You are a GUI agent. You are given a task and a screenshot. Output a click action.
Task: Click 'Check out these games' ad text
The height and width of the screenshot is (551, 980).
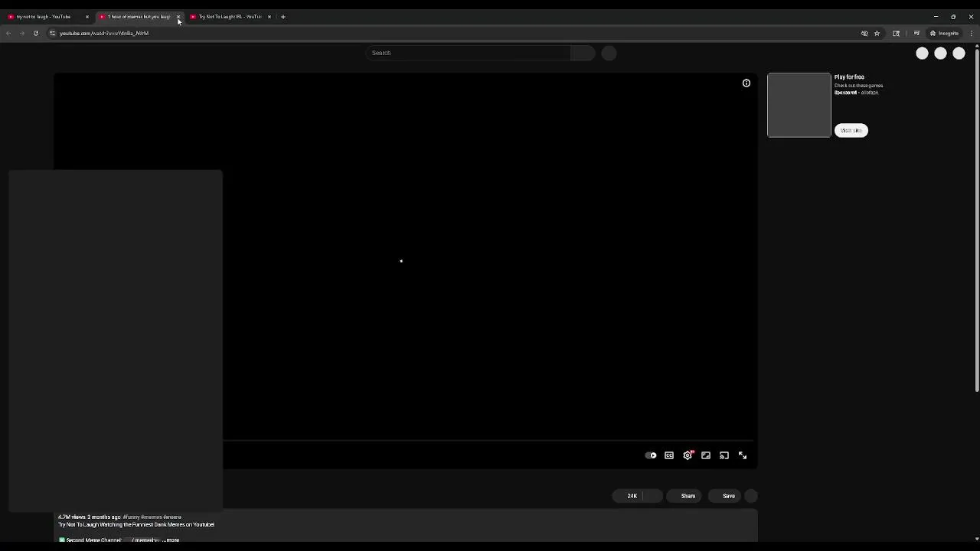(x=858, y=86)
